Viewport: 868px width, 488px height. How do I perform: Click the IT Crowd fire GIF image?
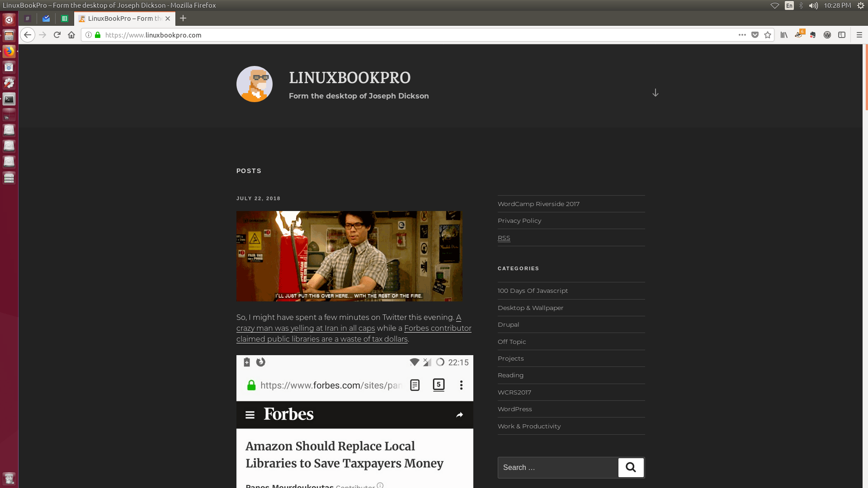pyautogui.click(x=349, y=256)
